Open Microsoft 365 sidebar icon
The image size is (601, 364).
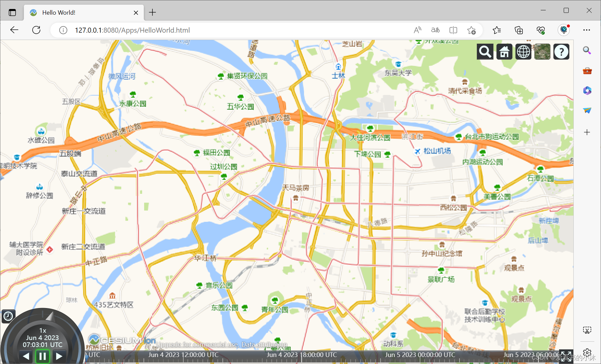click(x=587, y=91)
